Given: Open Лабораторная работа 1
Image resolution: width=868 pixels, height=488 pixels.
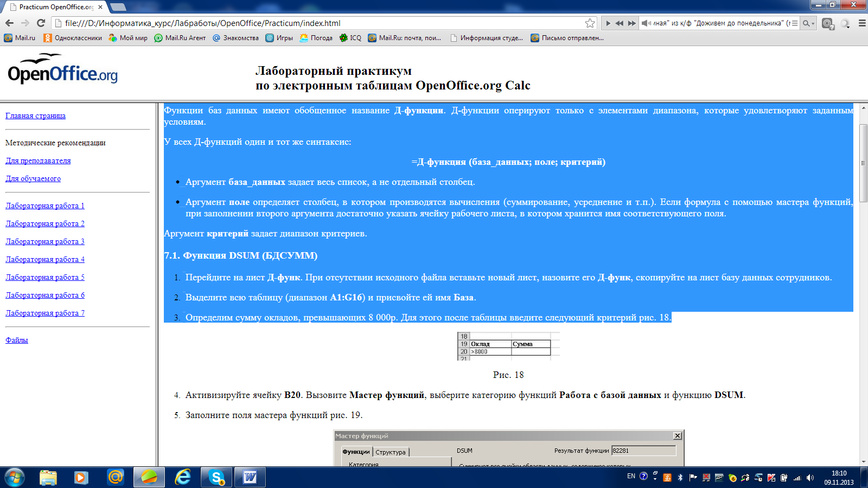Looking at the screenshot, I should [x=45, y=206].
